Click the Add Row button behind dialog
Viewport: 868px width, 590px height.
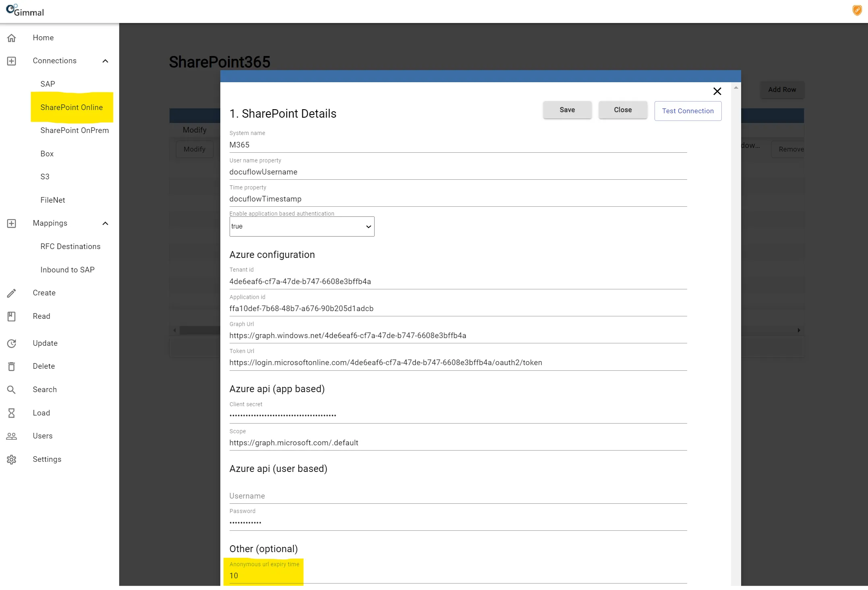tap(782, 90)
